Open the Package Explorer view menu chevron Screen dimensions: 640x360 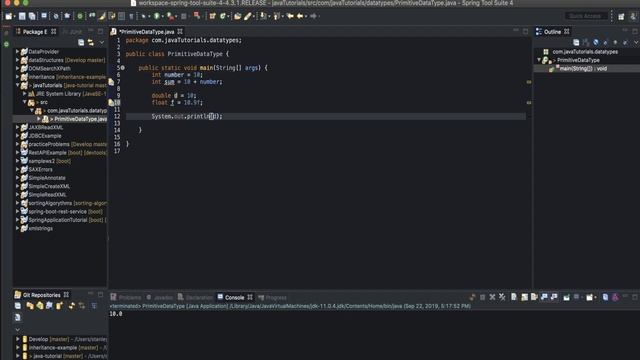(x=101, y=42)
